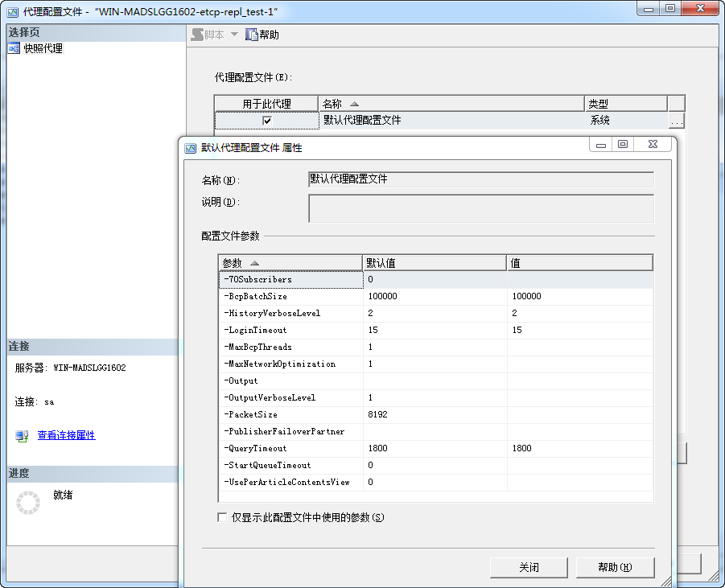Click the value cell 2 for -HistoryVerboseLevel
This screenshot has width=725, height=588.
point(580,314)
